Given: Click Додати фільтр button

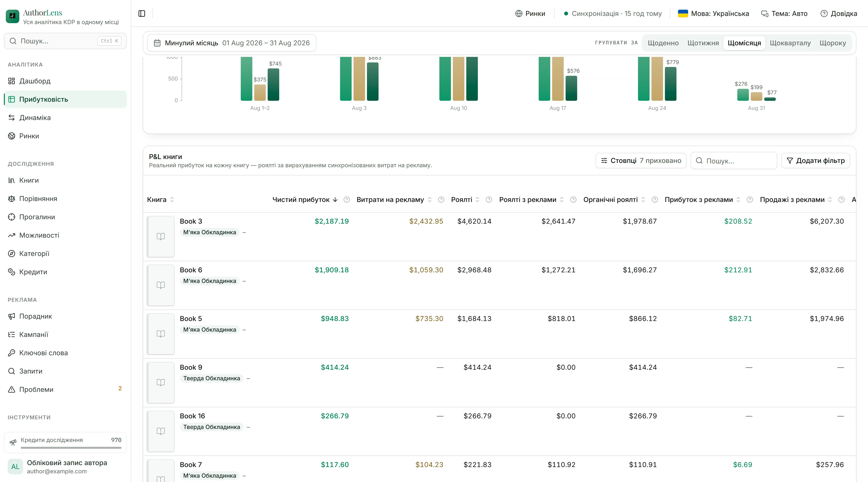Looking at the screenshot, I should coord(815,161).
